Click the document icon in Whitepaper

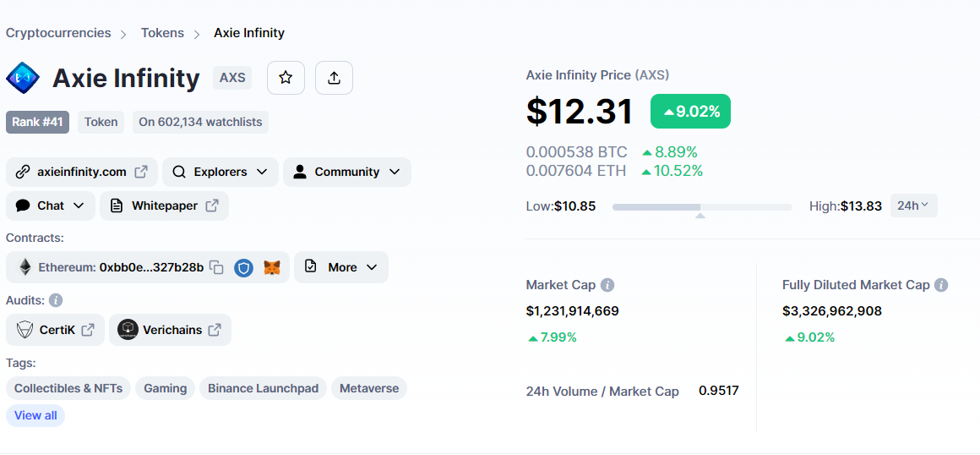[x=117, y=206]
